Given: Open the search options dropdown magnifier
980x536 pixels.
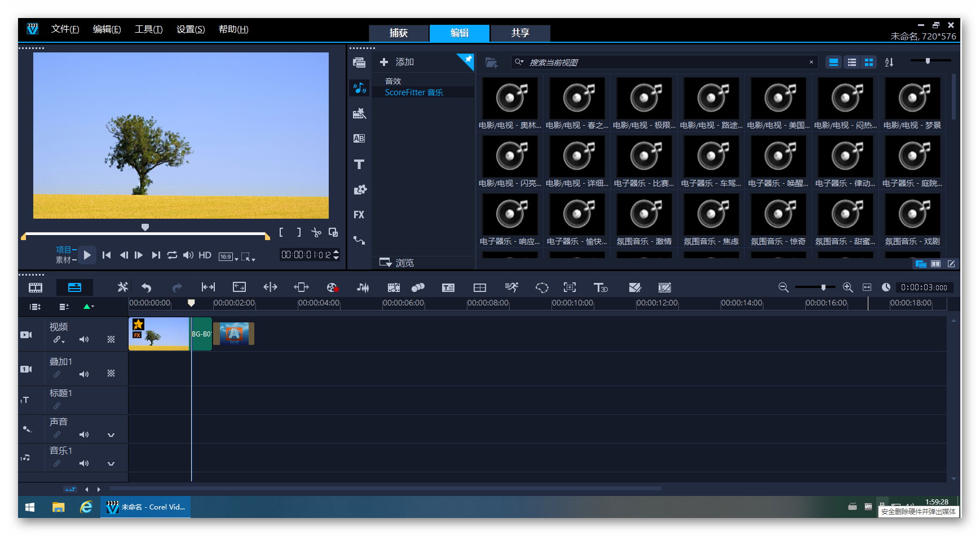Looking at the screenshot, I should tap(519, 62).
